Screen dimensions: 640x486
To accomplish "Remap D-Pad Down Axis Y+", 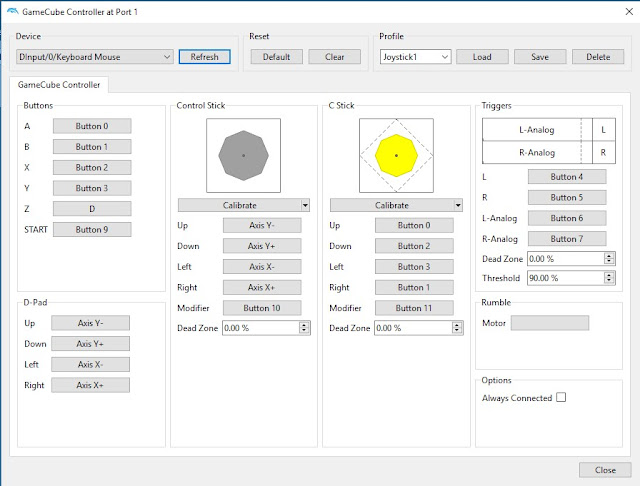I will click(90, 344).
